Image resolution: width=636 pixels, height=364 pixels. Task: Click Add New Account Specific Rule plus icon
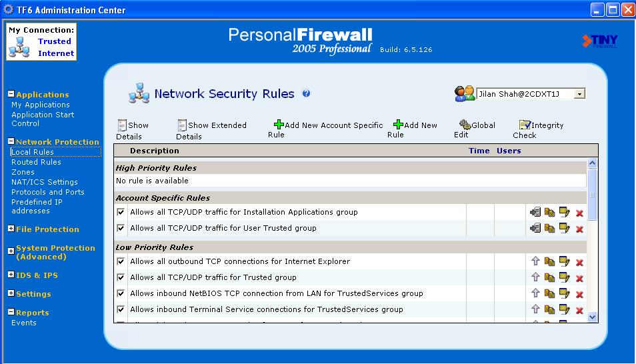[x=279, y=124]
